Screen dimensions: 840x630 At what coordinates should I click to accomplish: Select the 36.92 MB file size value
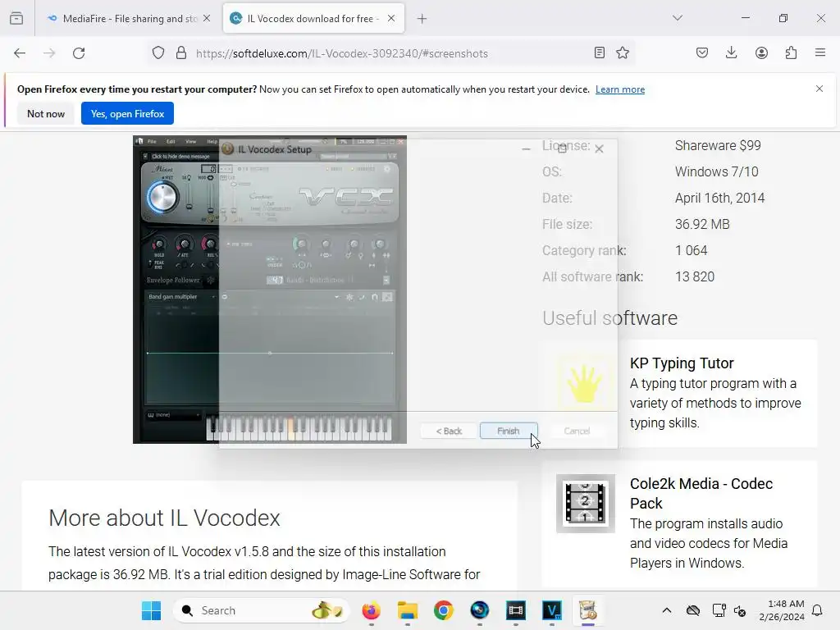[x=702, y=224]
